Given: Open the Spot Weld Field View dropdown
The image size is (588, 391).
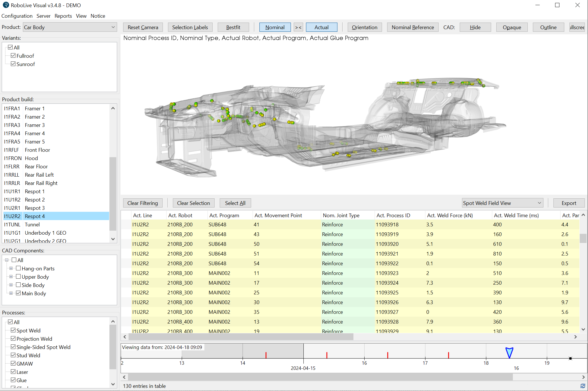Looking at the screenshot, I should (502, 203).
